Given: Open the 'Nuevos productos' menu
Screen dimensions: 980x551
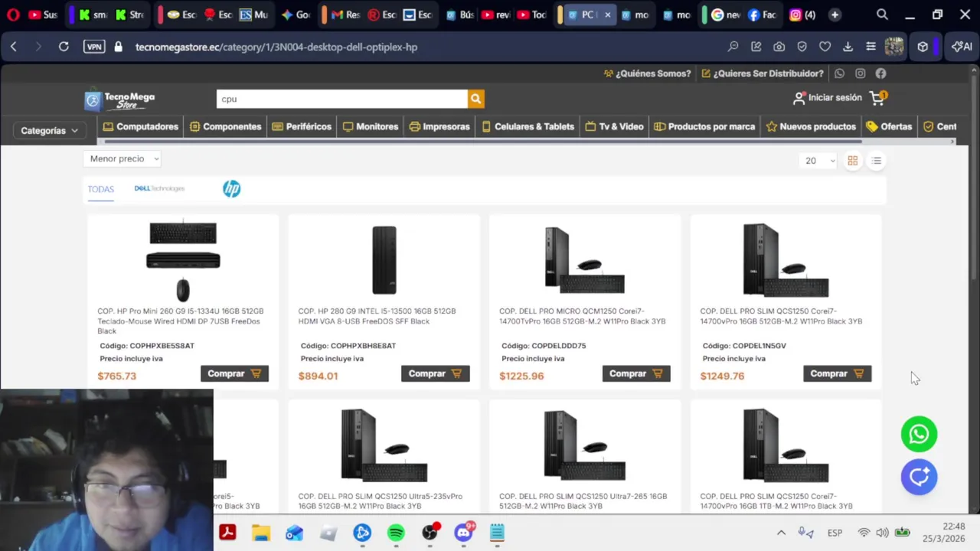Looking at the screenshot, I should pyautogui.click(x=811, y=127).
